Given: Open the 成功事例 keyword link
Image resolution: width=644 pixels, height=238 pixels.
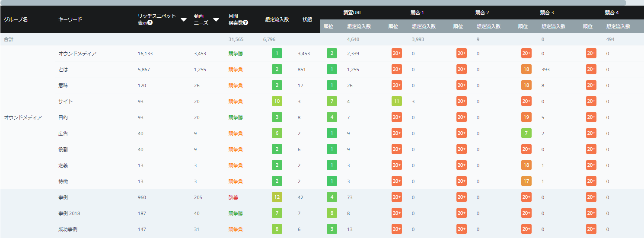Looking at the screenshot, I should tap(68, 229).
